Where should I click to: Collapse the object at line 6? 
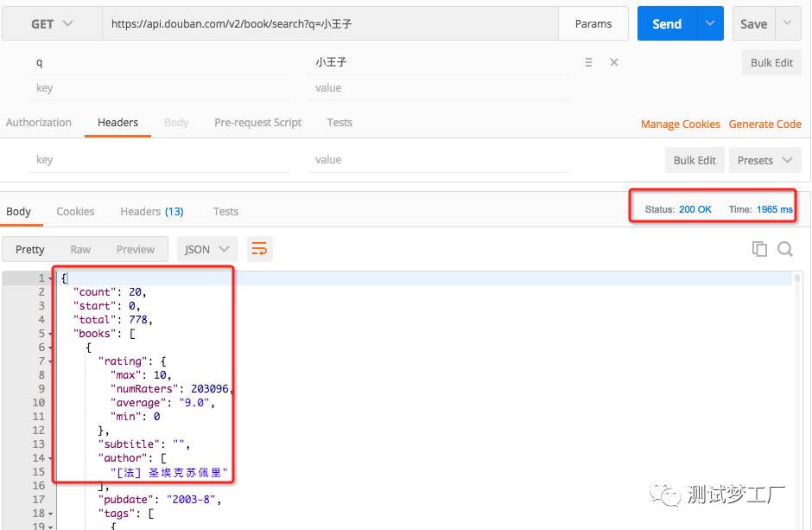click(x=50, y=348)
